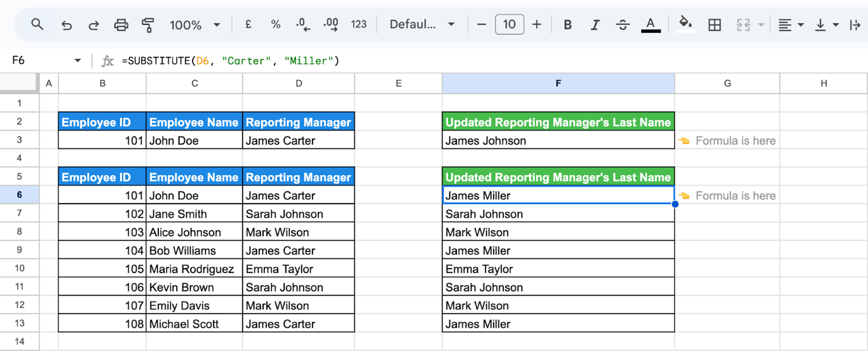868x351 pixels.
Task: Expand vertical align dropdown arrow
Action: click(x=836, y=25)
